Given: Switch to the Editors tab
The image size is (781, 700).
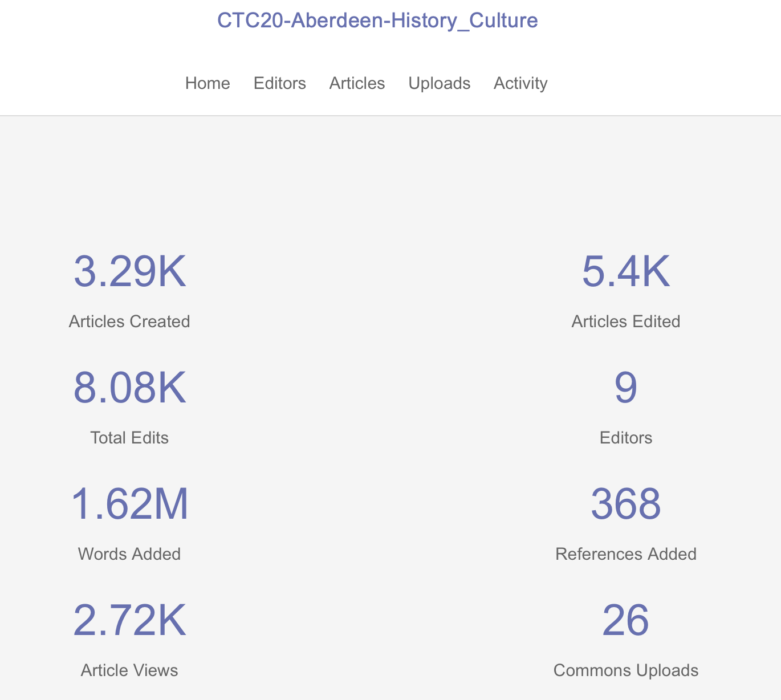Looking at the screenshot, I should tap(279, 83).
